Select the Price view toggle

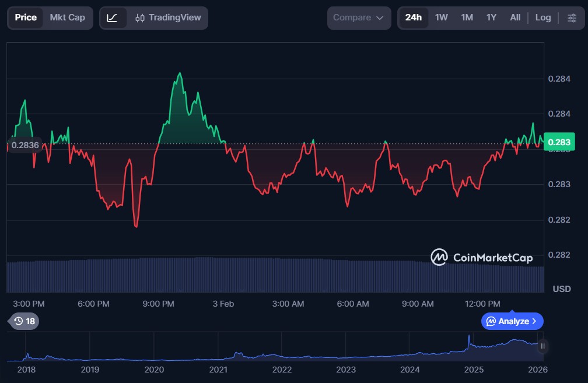(26, 17)
